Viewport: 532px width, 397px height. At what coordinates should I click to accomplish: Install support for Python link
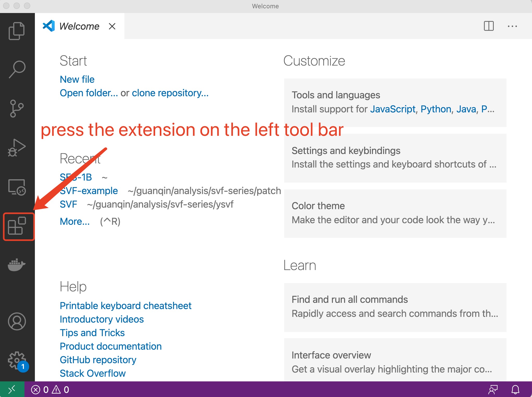click(x=436, y=109)
